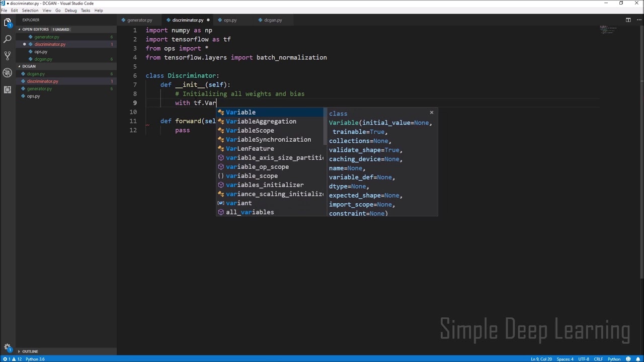This screenshot has height=362, width=644.
Task: Close the Variable documentation popup
Action: coord(431,113)
